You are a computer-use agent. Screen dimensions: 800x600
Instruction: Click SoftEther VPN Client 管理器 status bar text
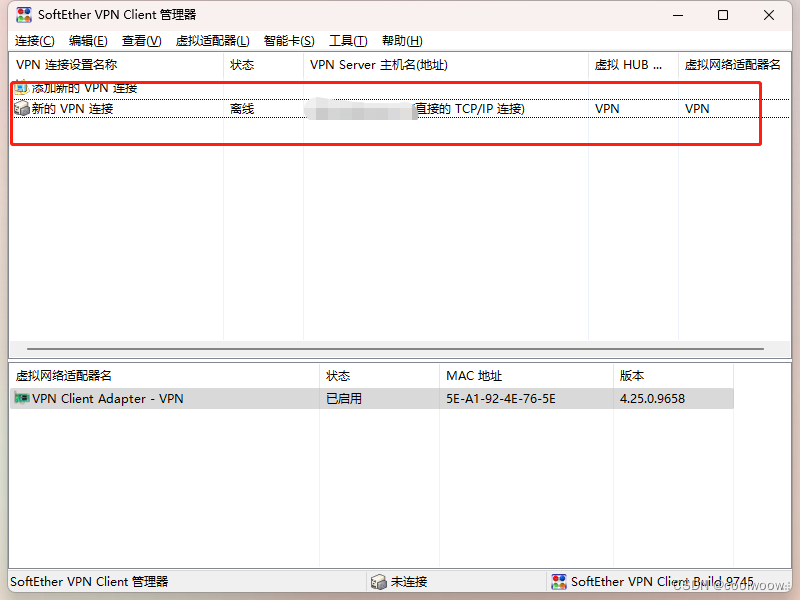point(89,582)
